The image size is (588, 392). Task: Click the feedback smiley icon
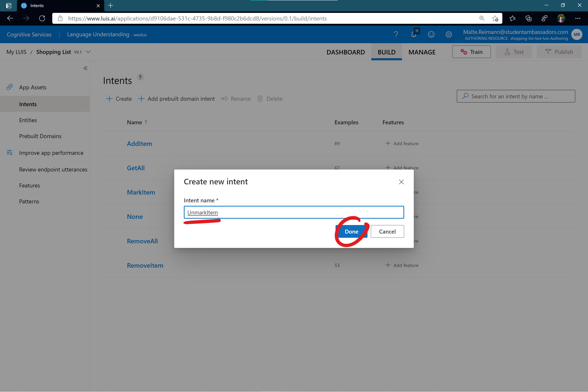431,34
